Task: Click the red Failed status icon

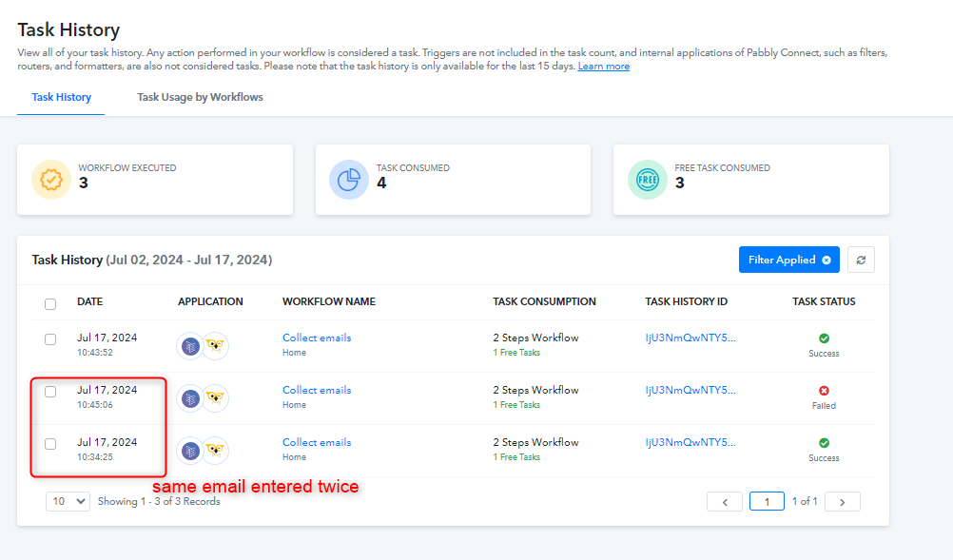Action: coord(825,391)
